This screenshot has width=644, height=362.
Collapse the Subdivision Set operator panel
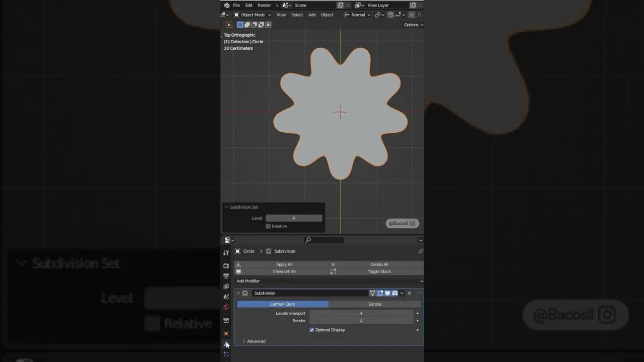[226, 207]
